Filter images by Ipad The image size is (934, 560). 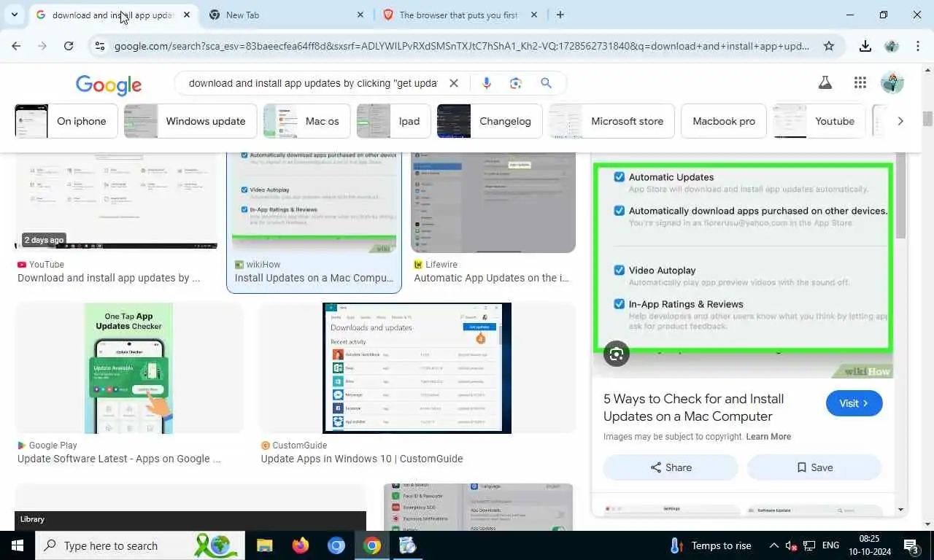(393, 121)
